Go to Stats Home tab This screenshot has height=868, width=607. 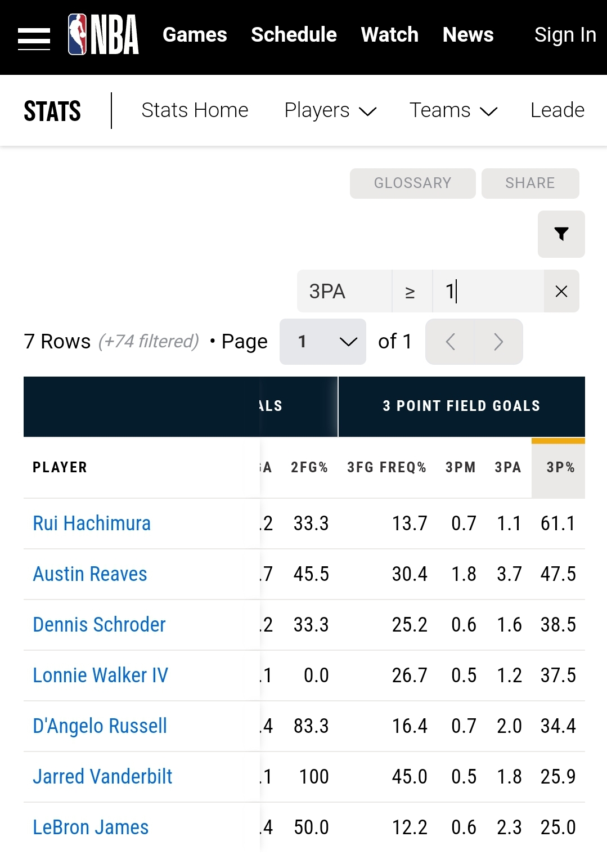point(195,110)
